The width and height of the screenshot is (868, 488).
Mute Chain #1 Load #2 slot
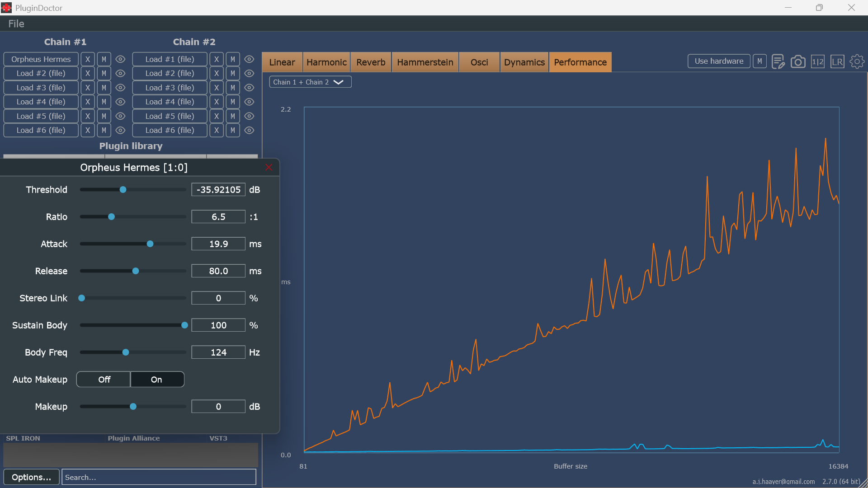coord(104,73)
